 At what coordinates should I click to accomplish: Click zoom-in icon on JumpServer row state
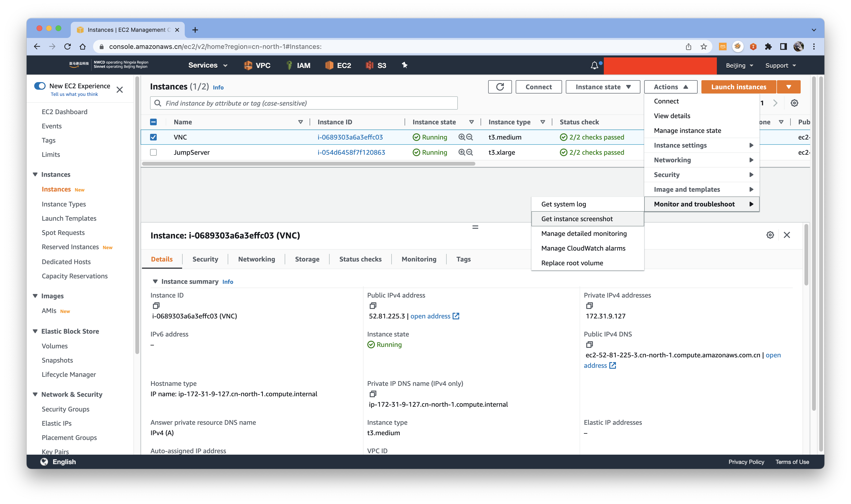(462, 152)
